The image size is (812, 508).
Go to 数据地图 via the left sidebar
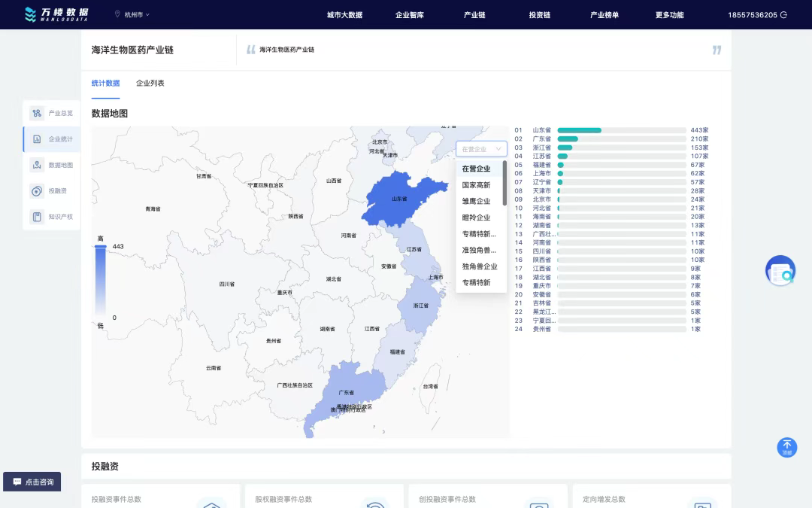(52, 165)
